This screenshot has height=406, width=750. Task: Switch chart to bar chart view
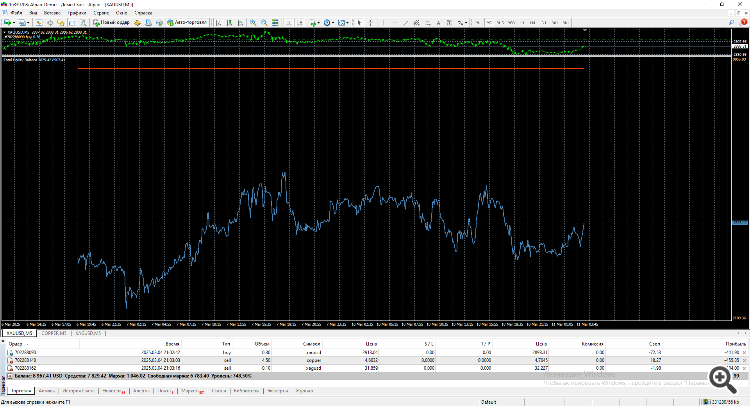219,22
